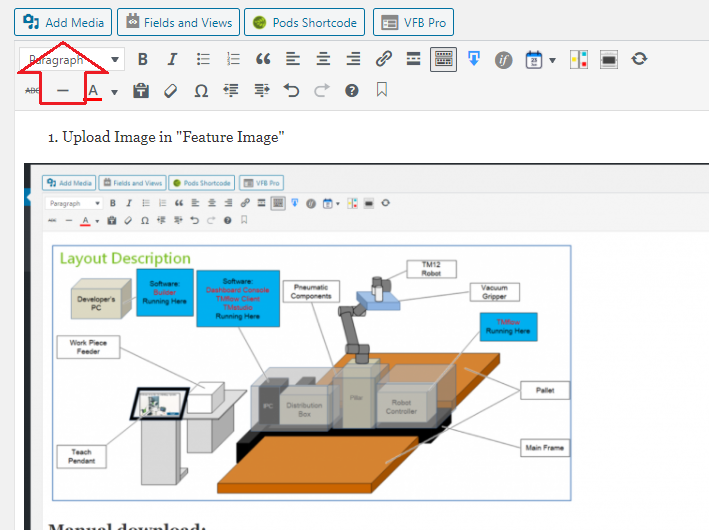
Task: Redo the last edit
Action: click(x=321, y=91)
